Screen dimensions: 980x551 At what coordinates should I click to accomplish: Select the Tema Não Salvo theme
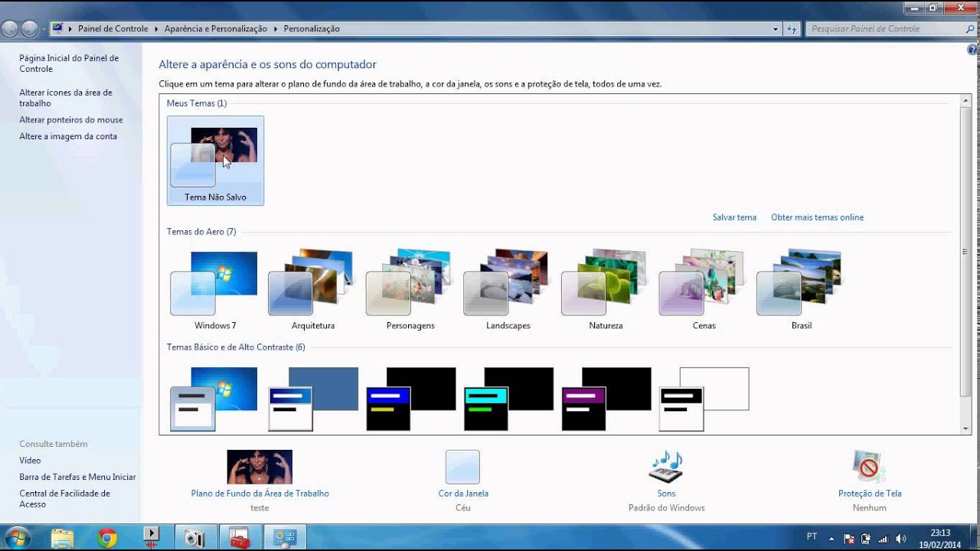pyautogui.click(x=215, y=161)
